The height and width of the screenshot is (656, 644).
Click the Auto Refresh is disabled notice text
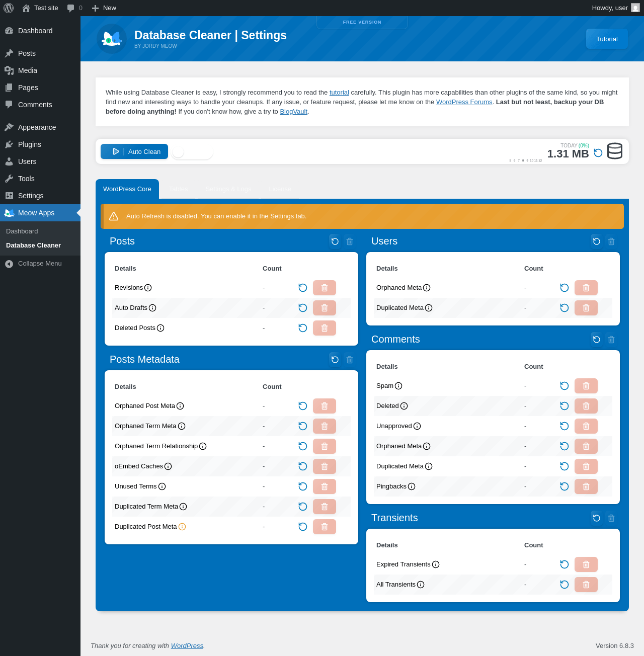click(x=216, y=216)
